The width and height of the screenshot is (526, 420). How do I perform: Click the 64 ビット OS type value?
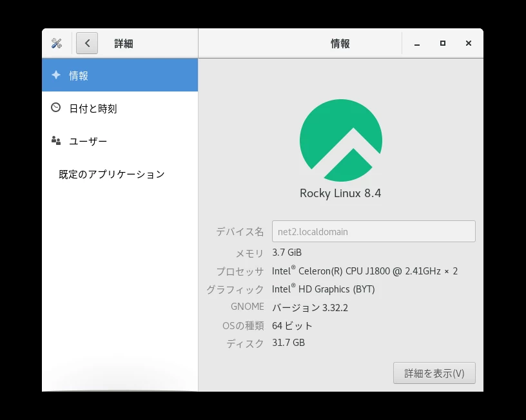292,325
